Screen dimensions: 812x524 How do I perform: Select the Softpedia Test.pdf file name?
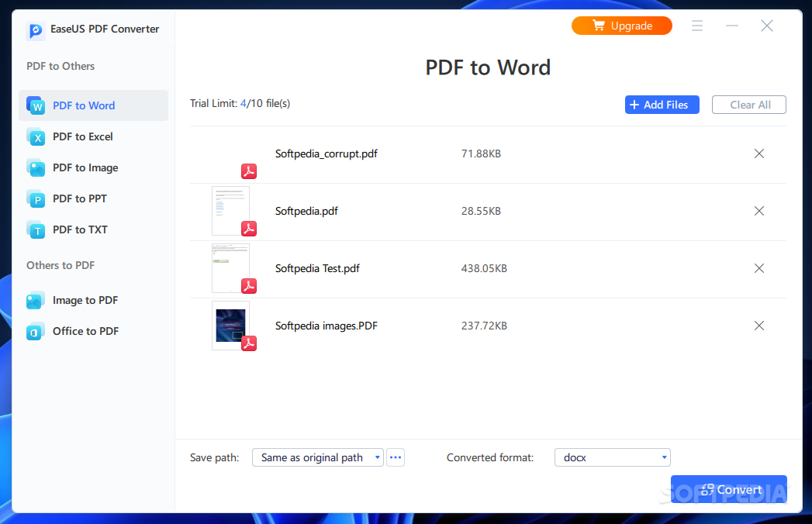point(317,268)
